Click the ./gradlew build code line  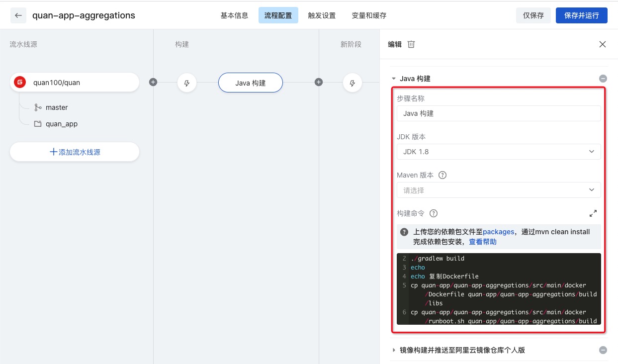click(438, 259)
